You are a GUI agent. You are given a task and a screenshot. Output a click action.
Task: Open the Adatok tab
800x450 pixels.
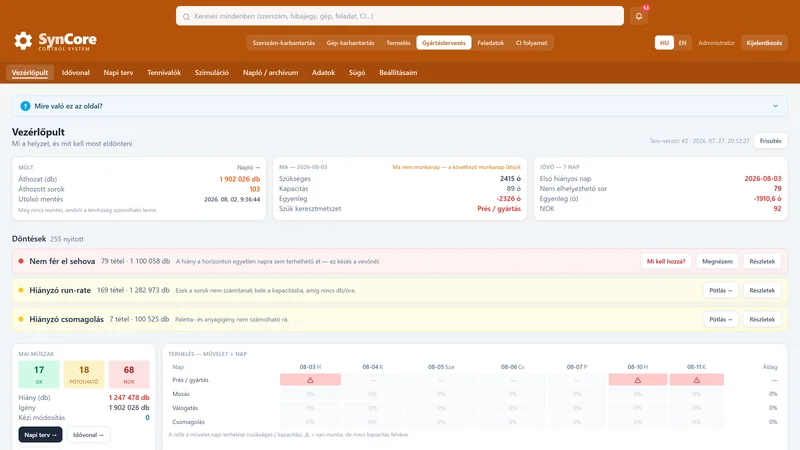click(x=323, y=72)
